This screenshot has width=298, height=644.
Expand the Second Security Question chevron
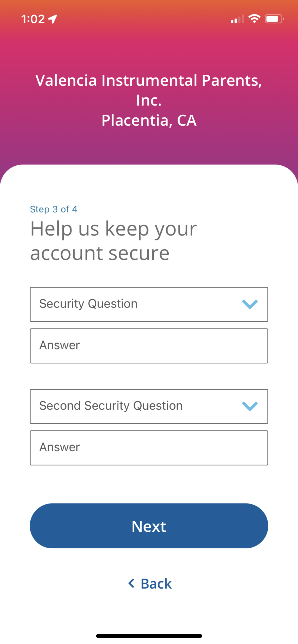(x=250, y=406)
